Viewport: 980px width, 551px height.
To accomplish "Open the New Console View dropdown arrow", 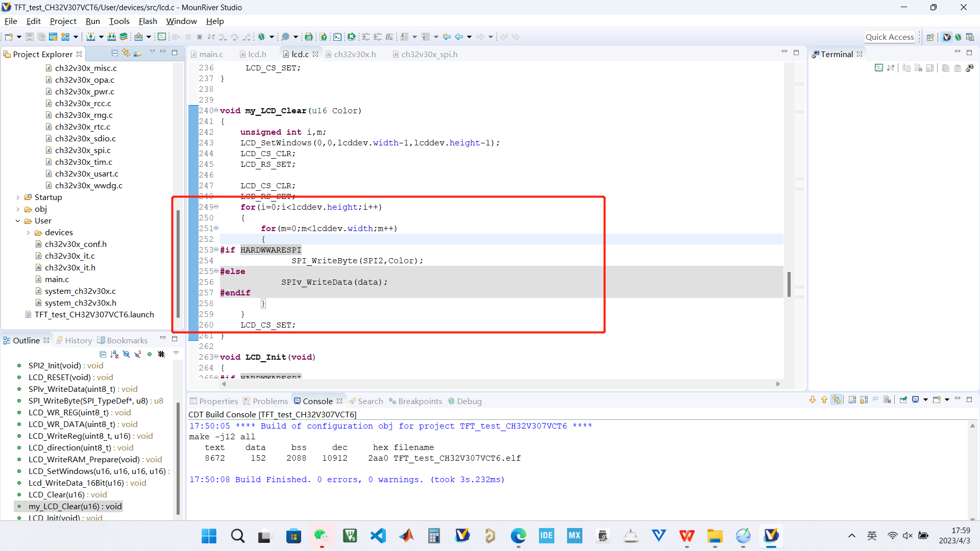I will pos(947,399).
